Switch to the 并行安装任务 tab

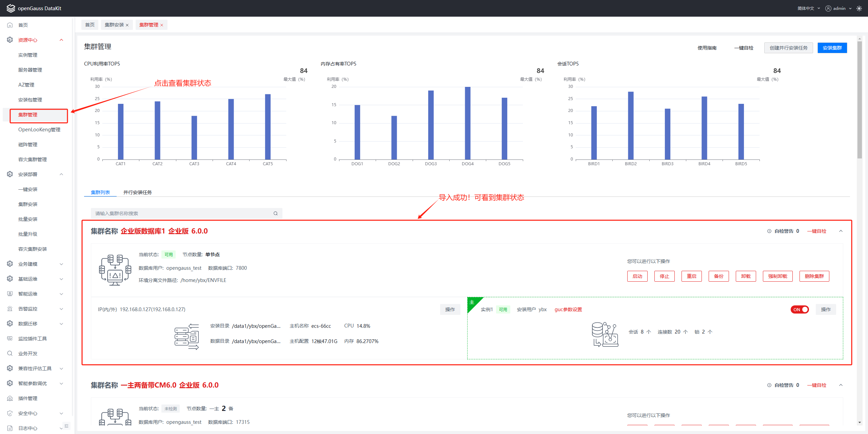click(x=137, y=192)
